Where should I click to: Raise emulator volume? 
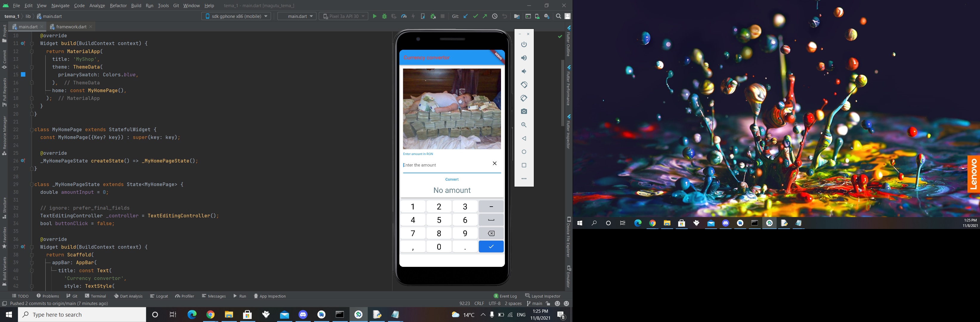pos(524,58)
